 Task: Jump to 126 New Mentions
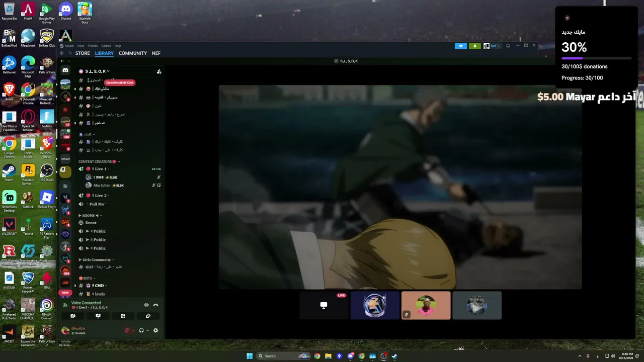(120, 82)
